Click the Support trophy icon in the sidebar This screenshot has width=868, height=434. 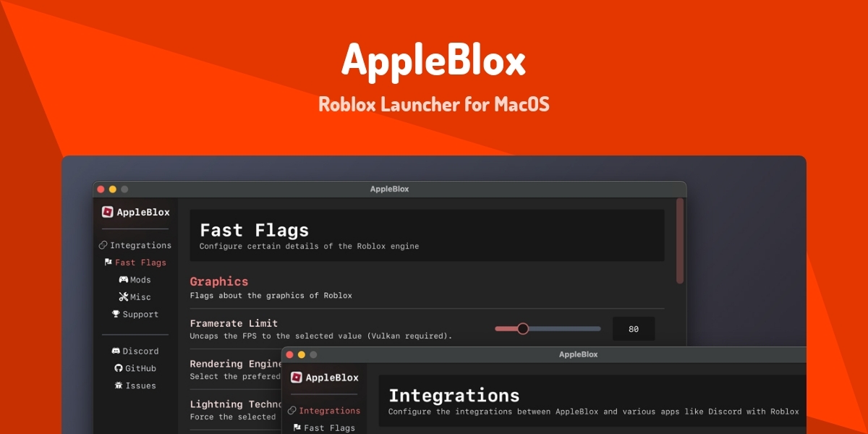[x=116, y=315]
